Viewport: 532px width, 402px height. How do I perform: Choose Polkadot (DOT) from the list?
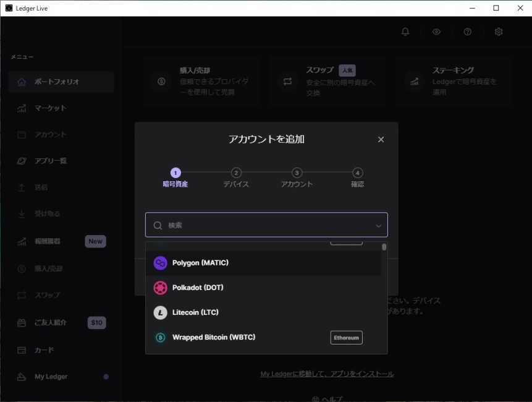263,288
